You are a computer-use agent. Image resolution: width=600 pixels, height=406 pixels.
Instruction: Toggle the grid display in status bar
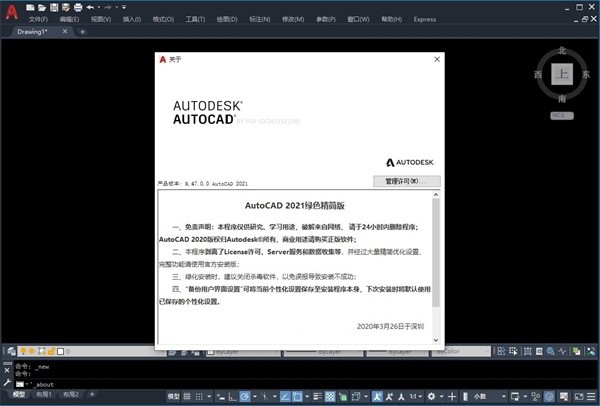[185, 397]
